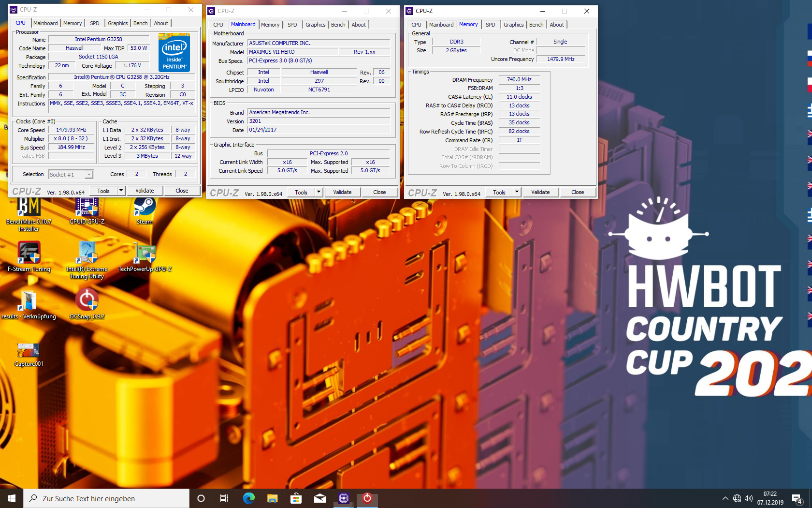Click Cortana circle button on taskbar
The image size is (812, 508).
click(201, 498)
